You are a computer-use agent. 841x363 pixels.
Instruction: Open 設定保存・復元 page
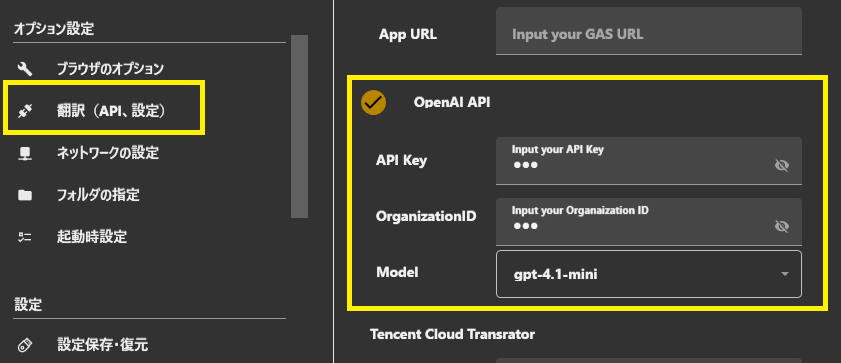pyautogui.click(x=102, y=345)
